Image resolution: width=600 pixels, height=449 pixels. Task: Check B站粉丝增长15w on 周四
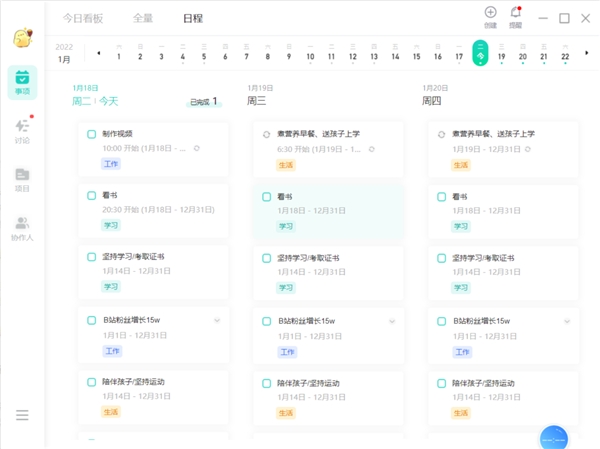441,321
